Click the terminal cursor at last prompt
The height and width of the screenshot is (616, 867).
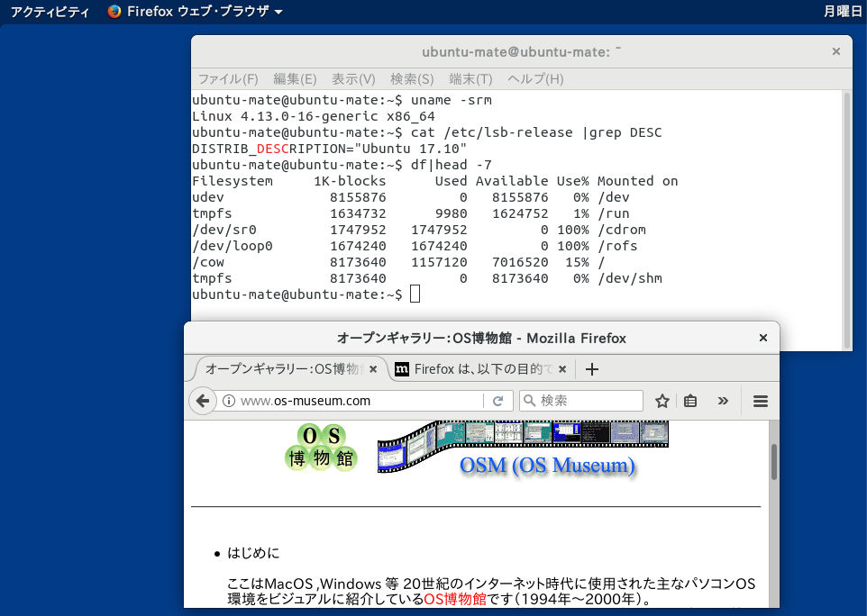pyautogui.click(x=415, y=294)
